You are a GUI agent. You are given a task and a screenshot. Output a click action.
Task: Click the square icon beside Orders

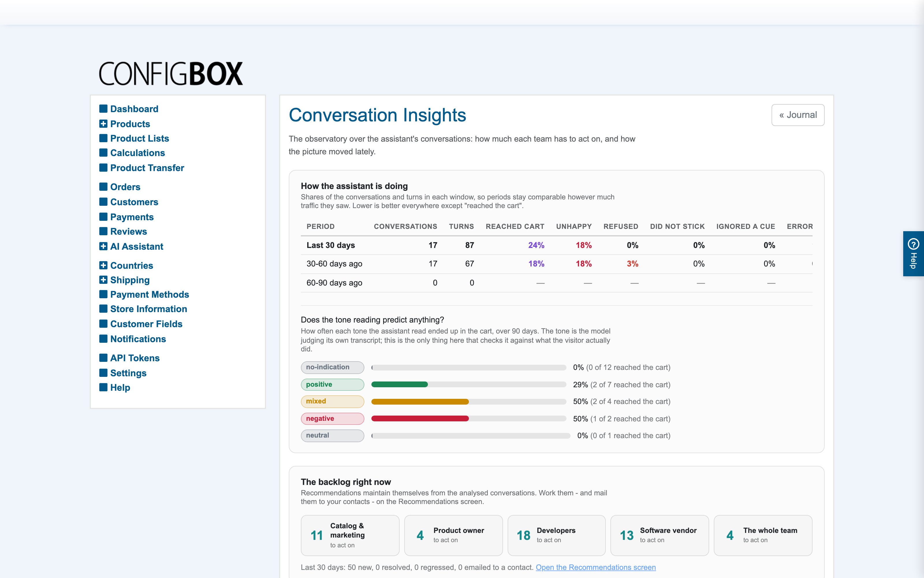103,187
